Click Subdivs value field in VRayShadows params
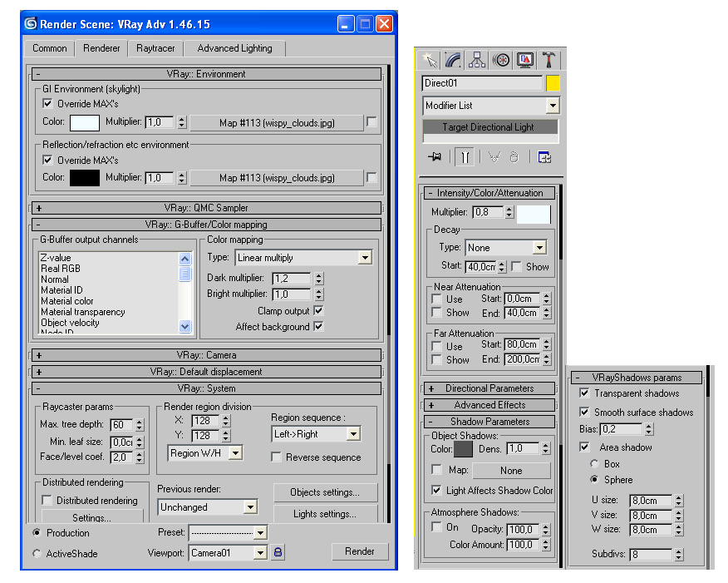The width and height of the screenshot is (728, 583). [651, 554]
